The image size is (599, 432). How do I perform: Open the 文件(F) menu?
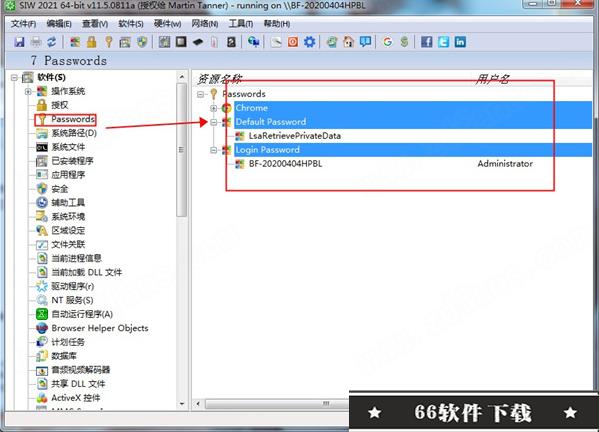point(23,24)
